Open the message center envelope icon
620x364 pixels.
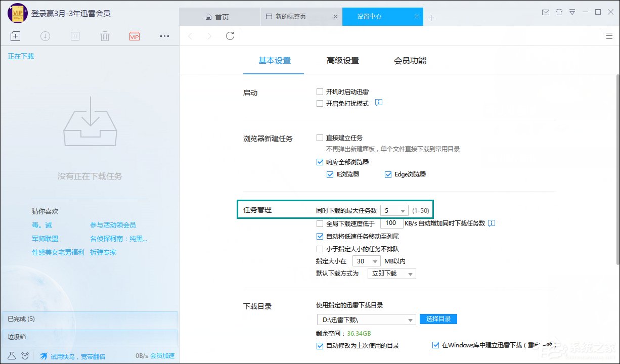tap(546, 12)
